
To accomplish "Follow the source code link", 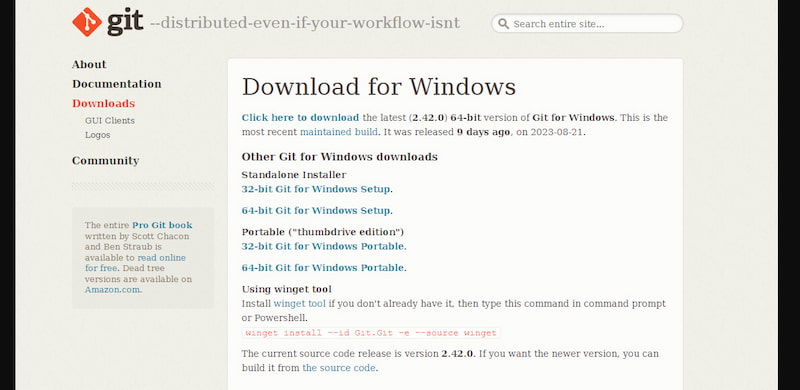I will click(339, 368).
